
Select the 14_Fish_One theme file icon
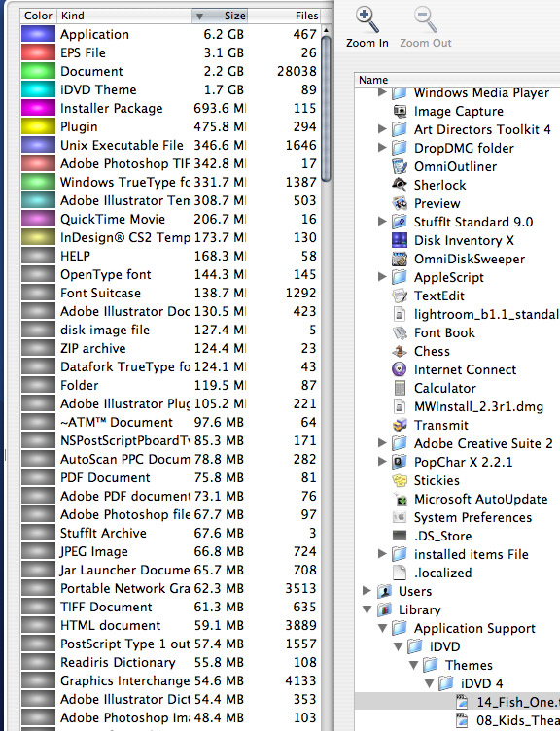coord(462,702)
